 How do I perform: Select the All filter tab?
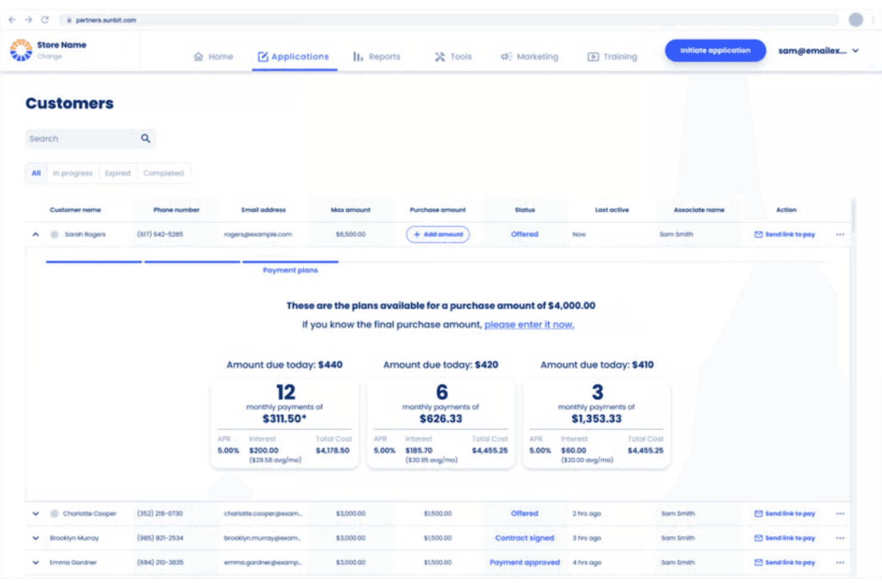[36, 173]
